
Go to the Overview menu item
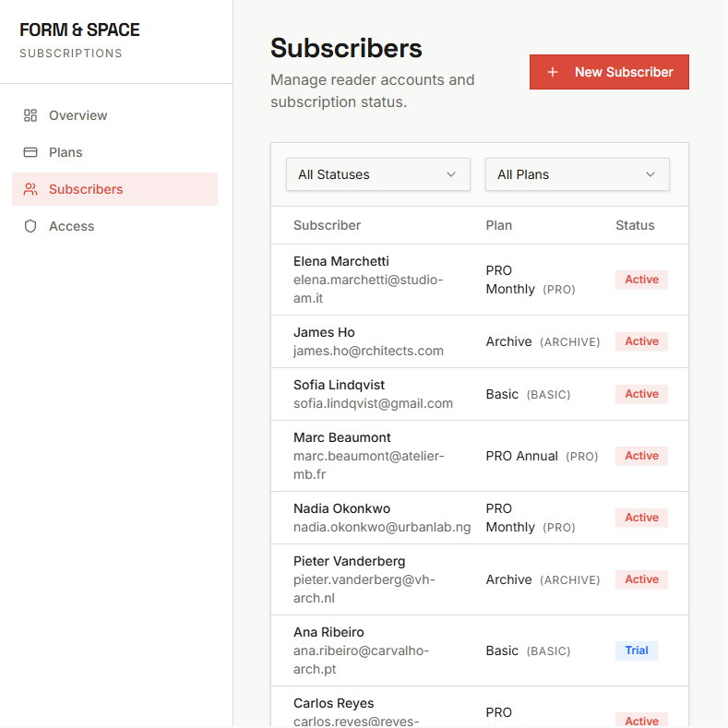point(78,115)
